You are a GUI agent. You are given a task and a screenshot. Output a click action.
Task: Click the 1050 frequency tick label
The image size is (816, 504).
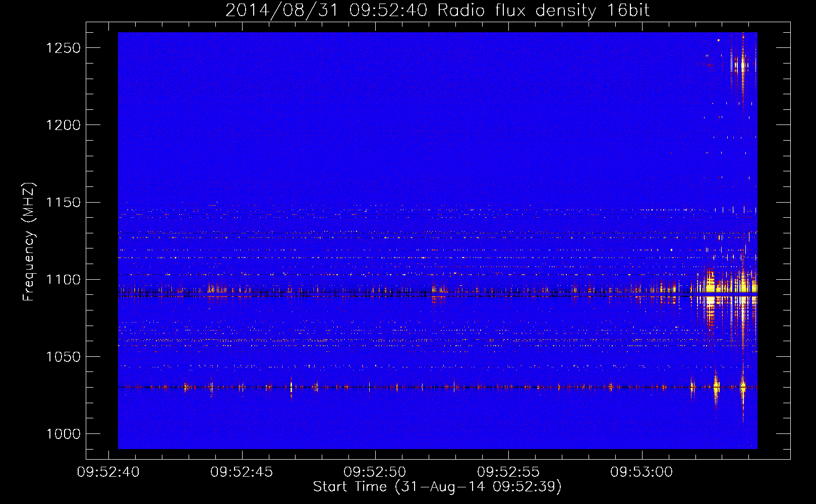pyautogui.click(x=63, y=357)
